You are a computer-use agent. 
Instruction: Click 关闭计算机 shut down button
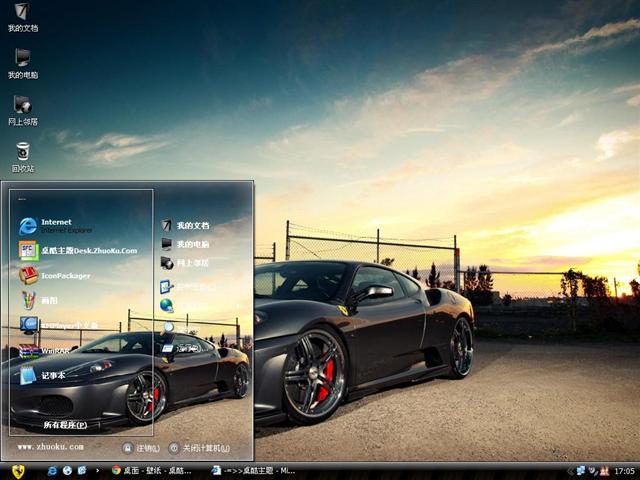pyautogui.click(x=199, y=448)
